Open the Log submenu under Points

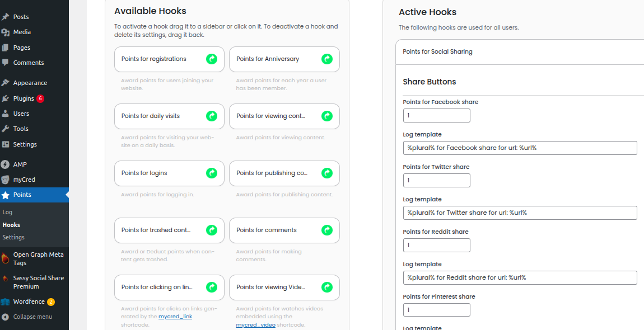(x=7, y=212)
